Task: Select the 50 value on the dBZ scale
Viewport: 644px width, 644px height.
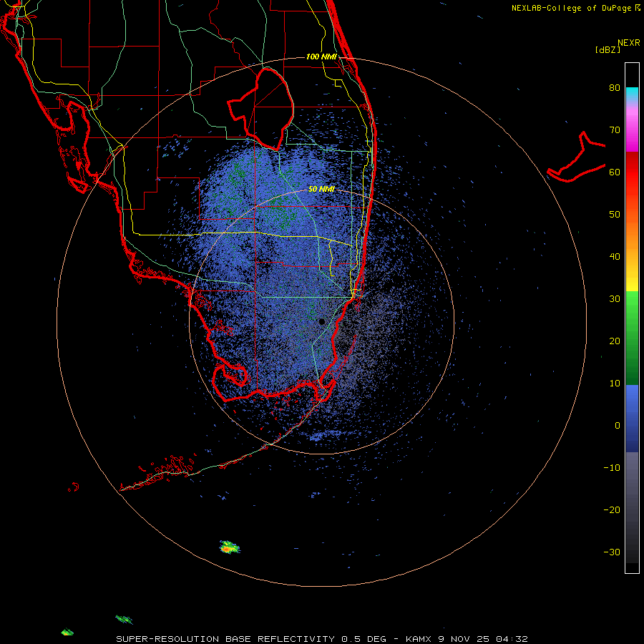Action: pos(615,215)
